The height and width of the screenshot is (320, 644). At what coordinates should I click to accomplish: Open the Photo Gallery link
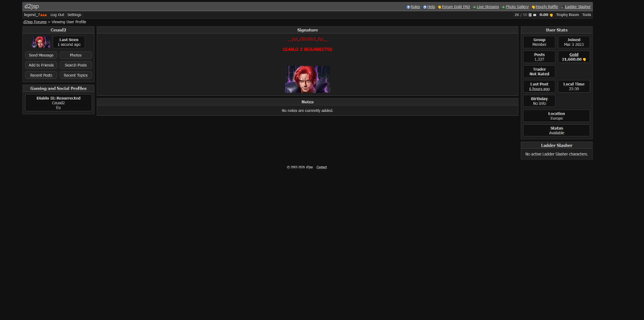tap(517, 7)
